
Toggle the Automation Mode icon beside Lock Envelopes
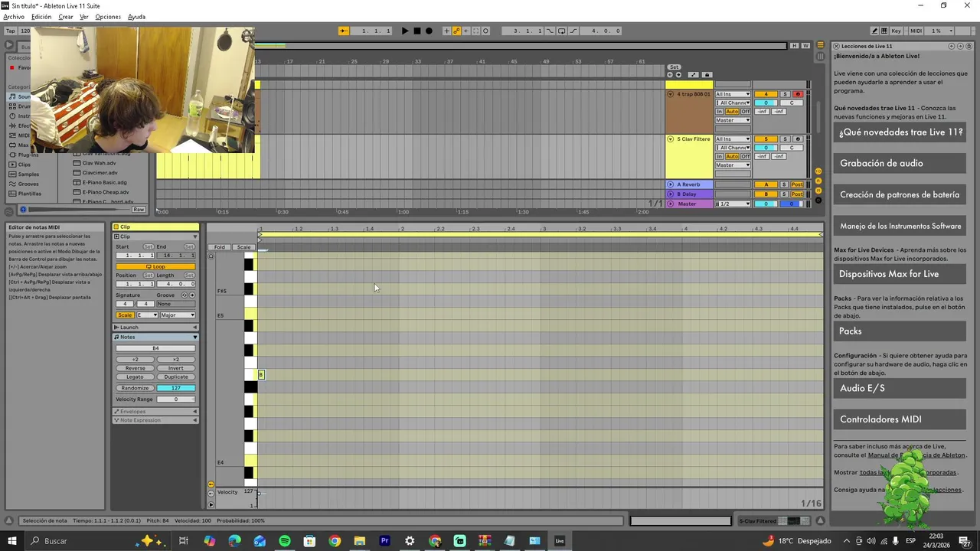pyautogui.click(x=693, y=75)
